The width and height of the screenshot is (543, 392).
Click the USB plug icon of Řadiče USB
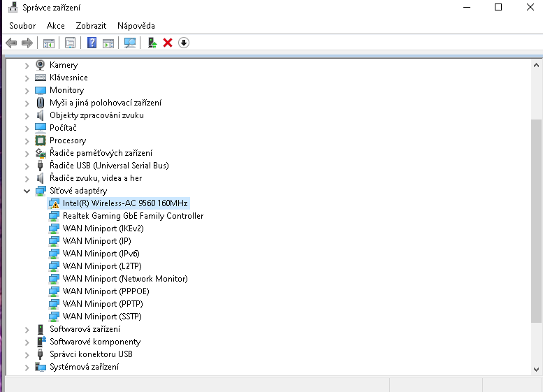pyautogui.click(x=40, y=166)
